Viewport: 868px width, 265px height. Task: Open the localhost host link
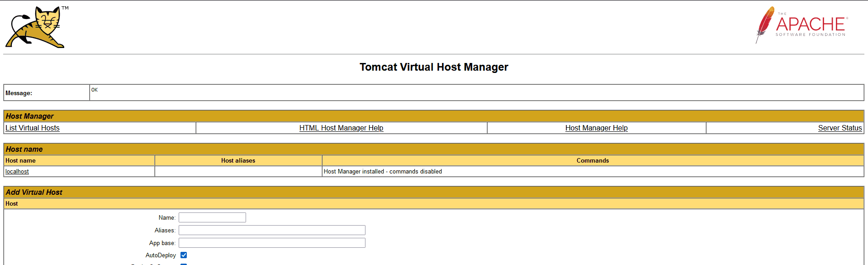tap(17, 171)
